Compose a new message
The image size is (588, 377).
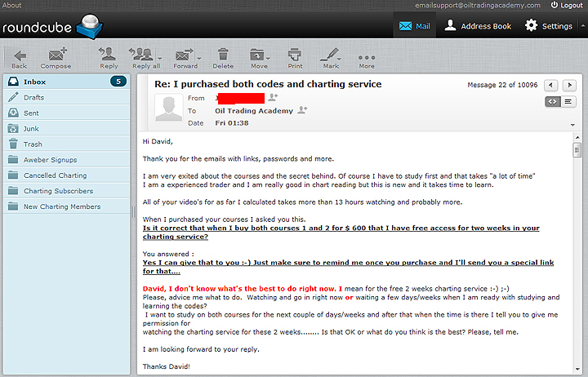(x=56, y=60)
